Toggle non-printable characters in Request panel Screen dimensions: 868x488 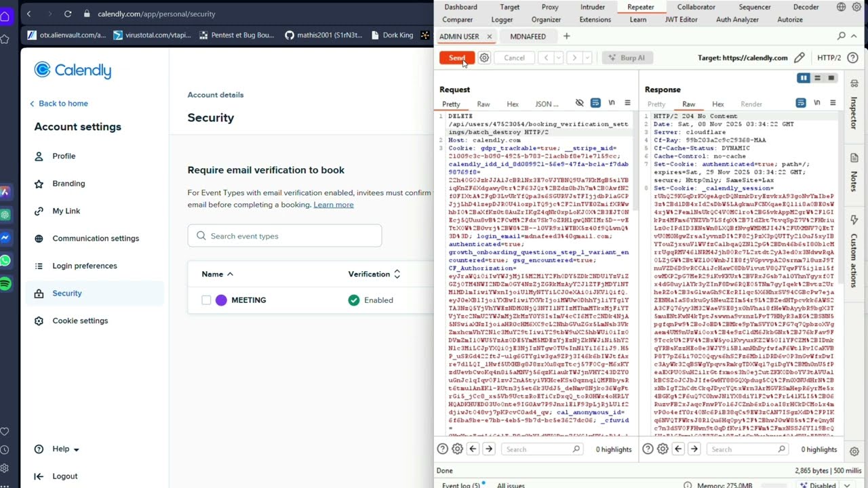(612, 103)
